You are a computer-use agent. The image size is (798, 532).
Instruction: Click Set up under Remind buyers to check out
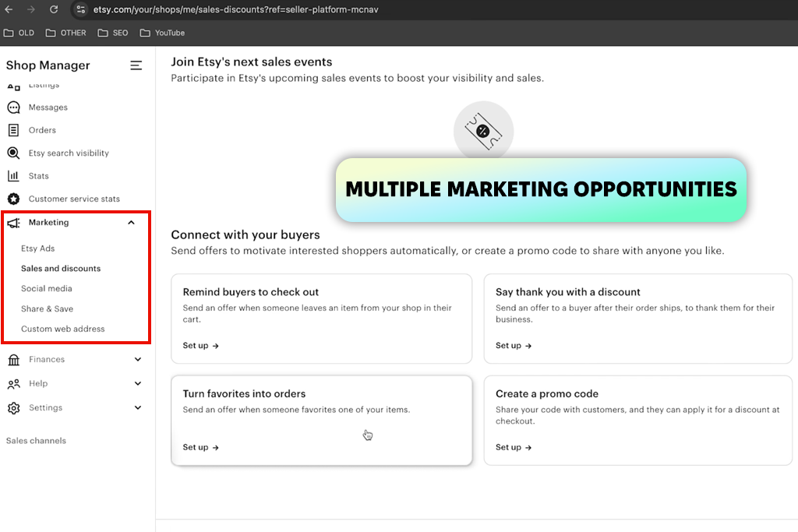point(200,345)
